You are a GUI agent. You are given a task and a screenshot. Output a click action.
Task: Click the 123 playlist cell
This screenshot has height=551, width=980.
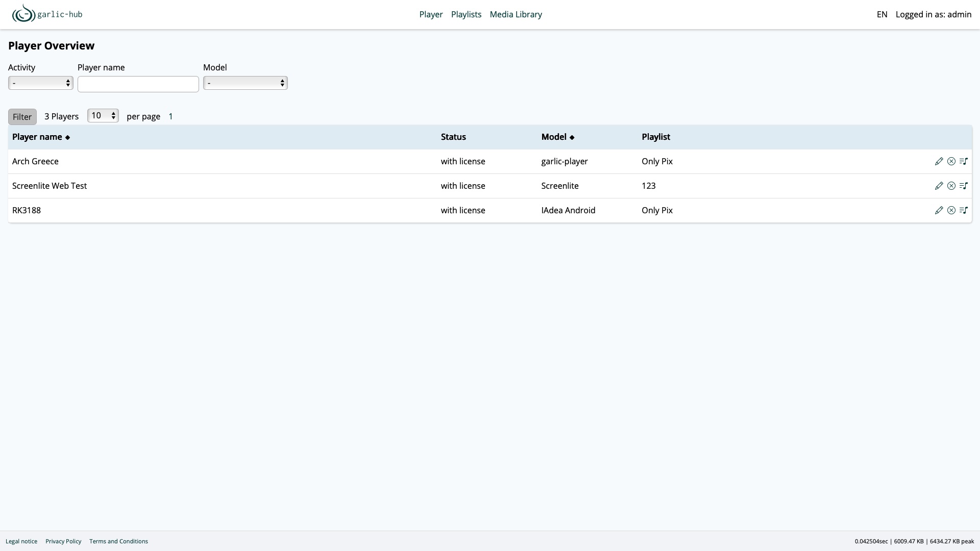point(649,186)
